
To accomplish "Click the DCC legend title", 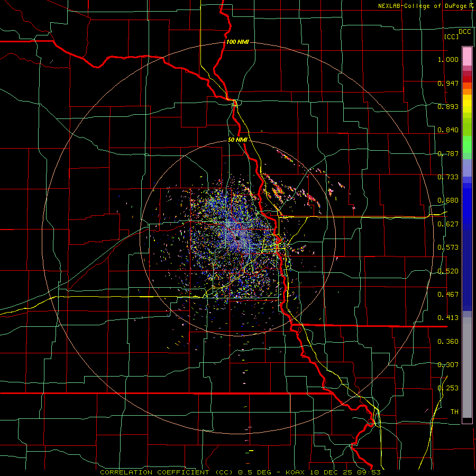I will pos(464,32).
